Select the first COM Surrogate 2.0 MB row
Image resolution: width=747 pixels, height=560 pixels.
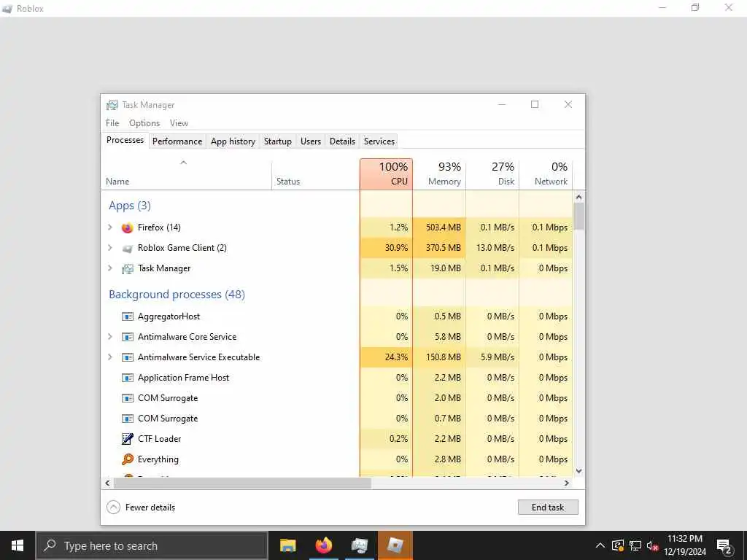point(337,398)
